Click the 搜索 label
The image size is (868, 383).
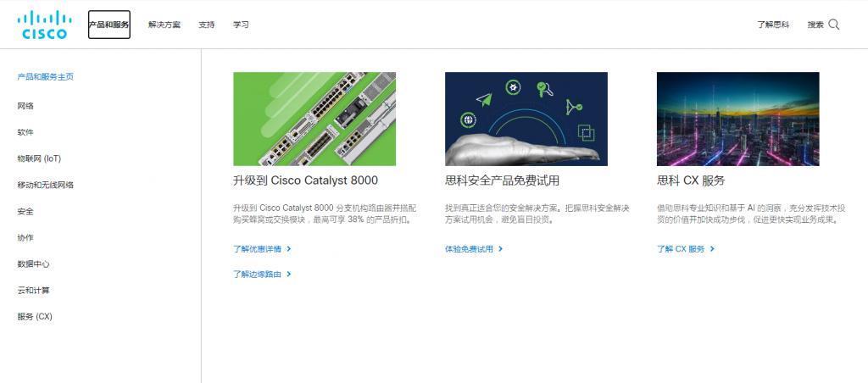tap(815, 25)
